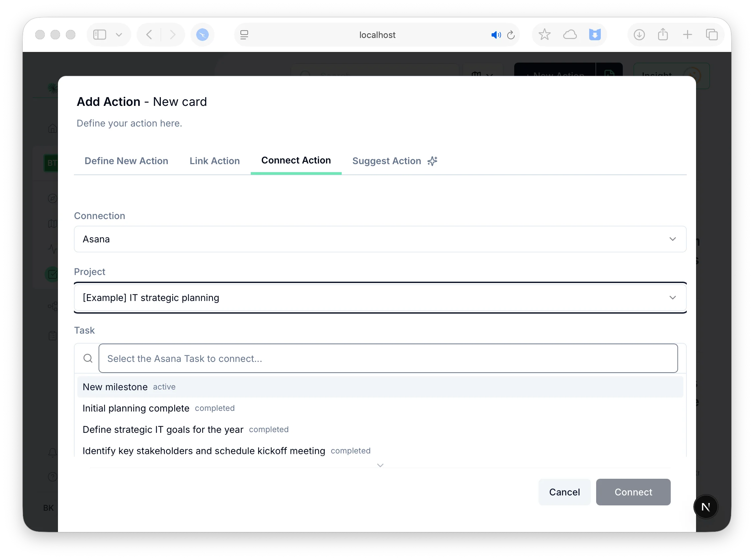Click the New Action button behind dialog
The width and height of the screenshot is (754, 560).
tap(555, 70)
